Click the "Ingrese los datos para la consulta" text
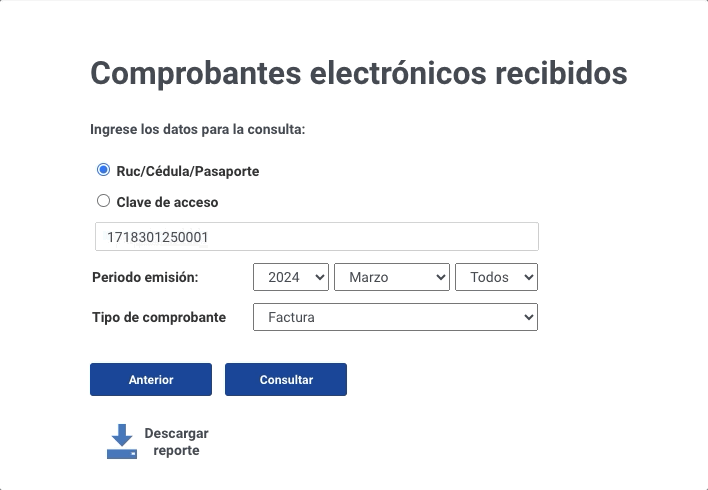The height and width of the screenshot is (490, 708). tap(197, 129)
